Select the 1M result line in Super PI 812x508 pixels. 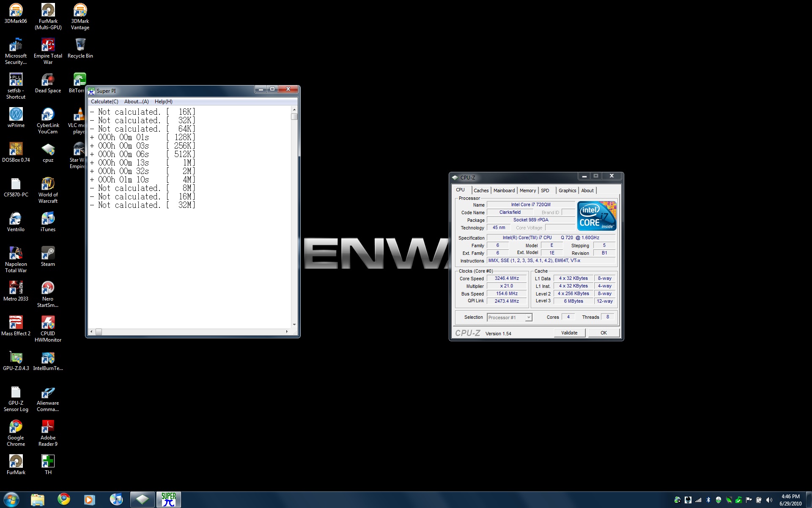[x=143, y=163]
